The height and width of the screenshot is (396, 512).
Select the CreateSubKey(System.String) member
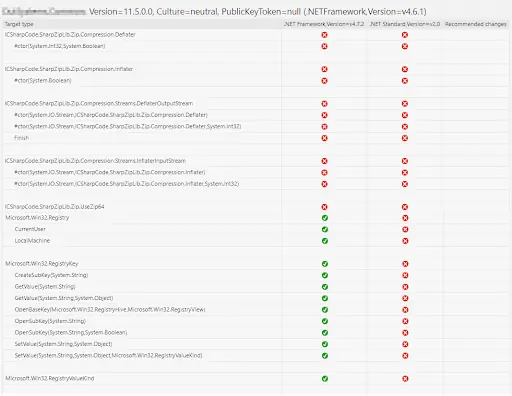[x=51, y=275]
